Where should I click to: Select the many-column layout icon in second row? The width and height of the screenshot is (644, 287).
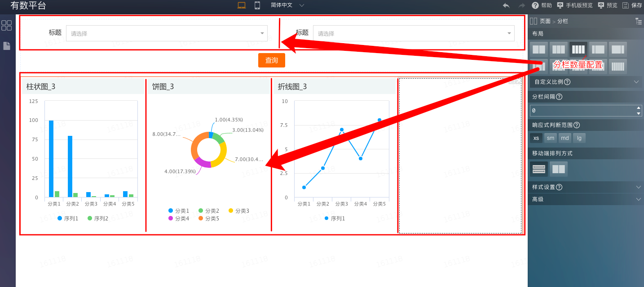point(618,67)
